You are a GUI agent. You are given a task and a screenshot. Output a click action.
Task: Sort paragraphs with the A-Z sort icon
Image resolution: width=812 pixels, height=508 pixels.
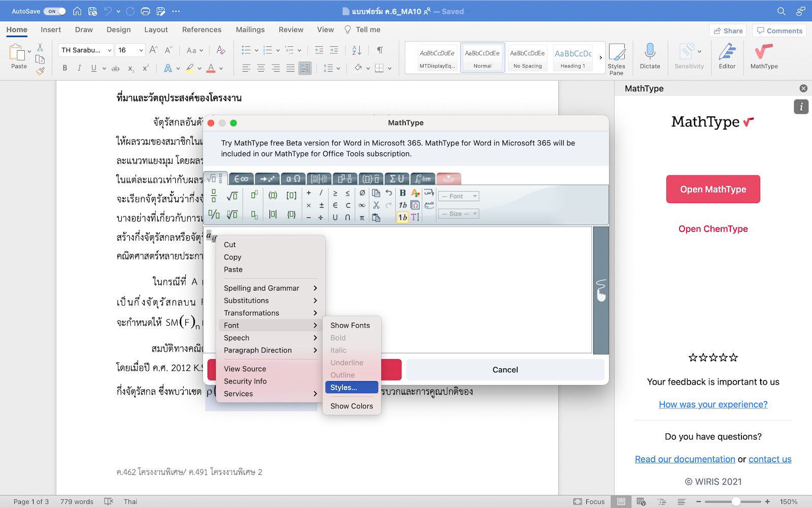(x=357, y=50)
